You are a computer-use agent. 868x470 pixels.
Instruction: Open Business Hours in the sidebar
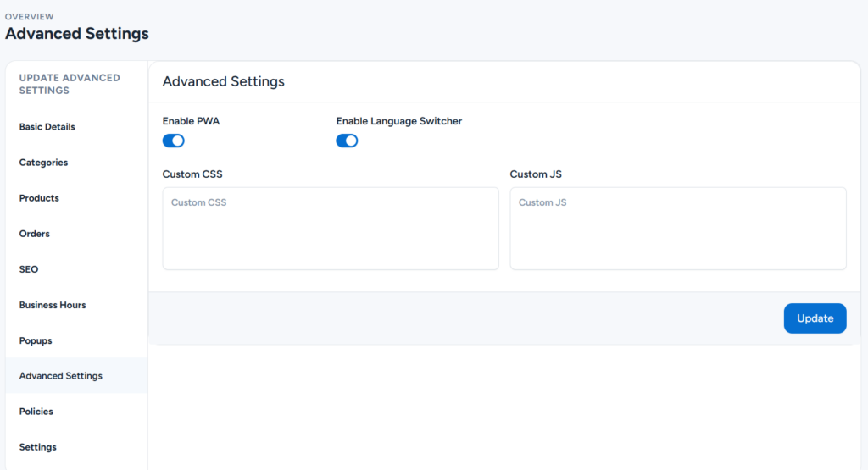coord(53,305)
